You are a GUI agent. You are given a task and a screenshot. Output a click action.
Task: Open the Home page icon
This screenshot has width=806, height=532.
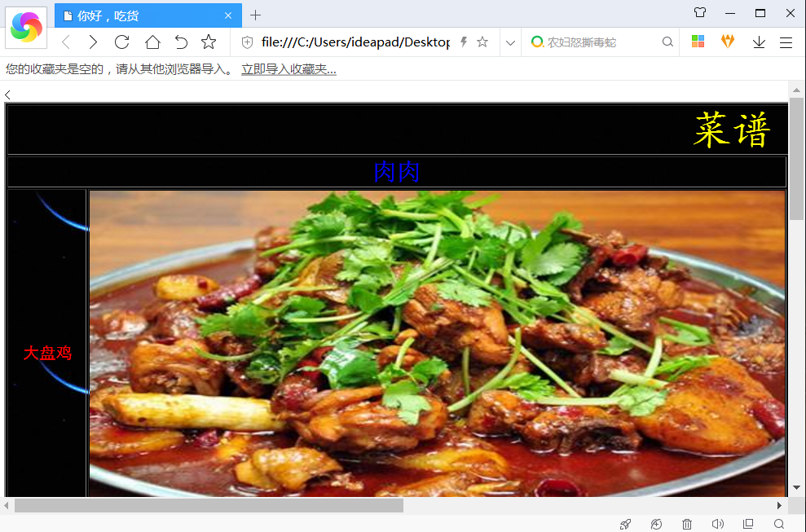point(152,42)
